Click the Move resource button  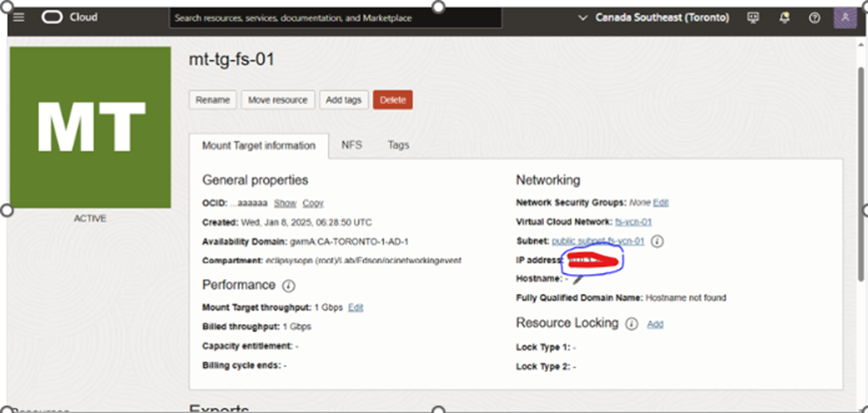[x=277, y=100]
